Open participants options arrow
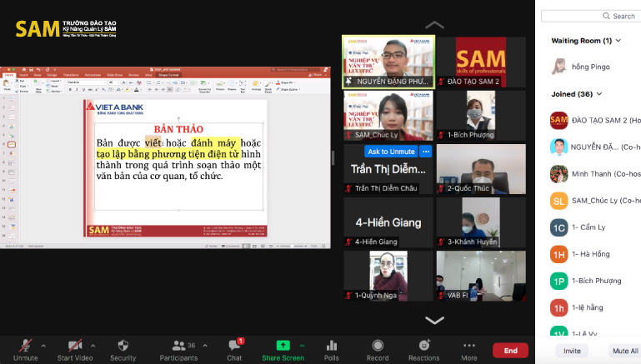Image resolution: width=641 pixels, height=364 pixels. click(205, 346)
